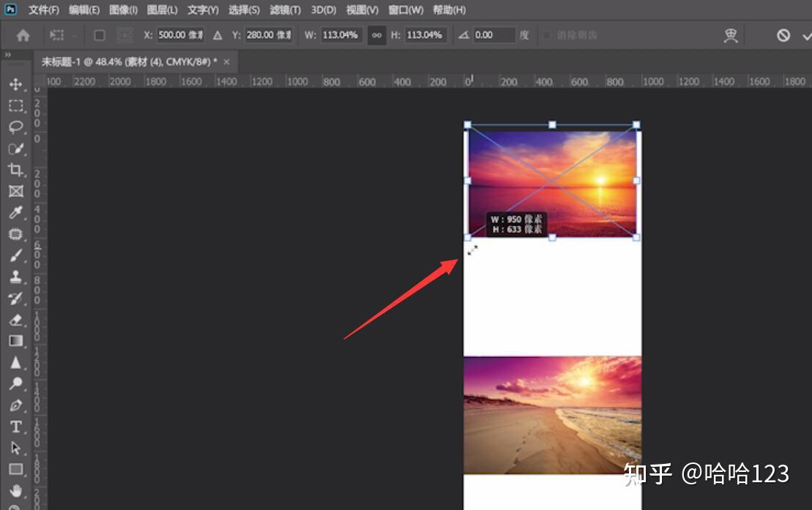Cancel the current transform
Viewport: 812px width, 510px height.
pyautogui.click(x=782, y=34)
